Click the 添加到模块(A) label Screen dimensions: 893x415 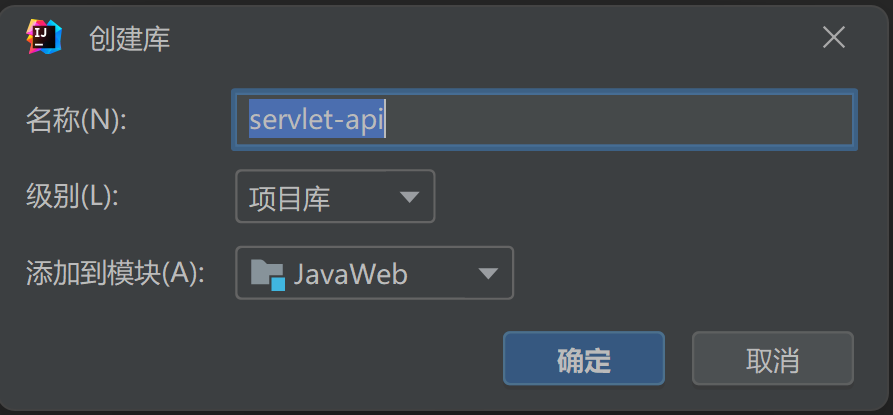coord(114,273)
